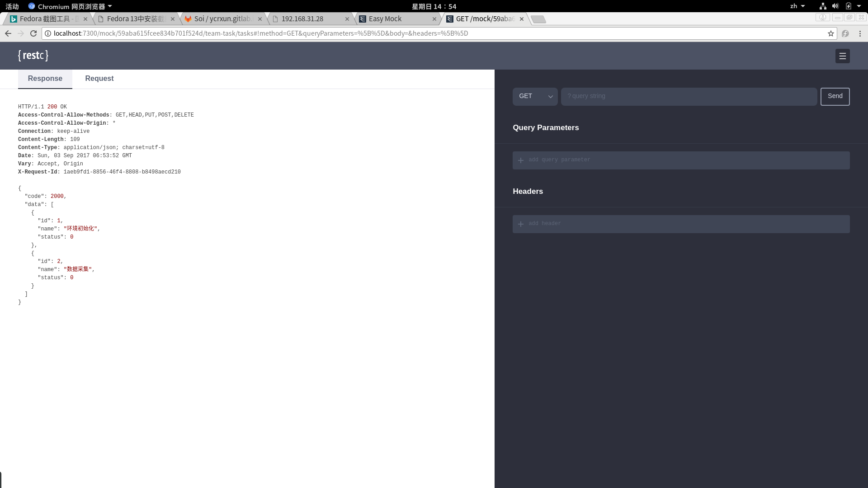Click the add query parameter plus icon
The width and height of the screenshot is (868, 488).
521,160
